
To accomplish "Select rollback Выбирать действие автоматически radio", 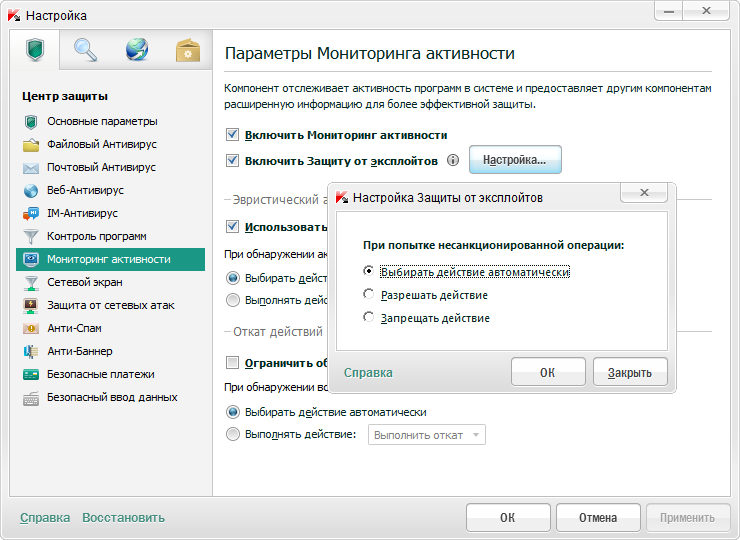I will pyautogui.click(x=233, y=412).
